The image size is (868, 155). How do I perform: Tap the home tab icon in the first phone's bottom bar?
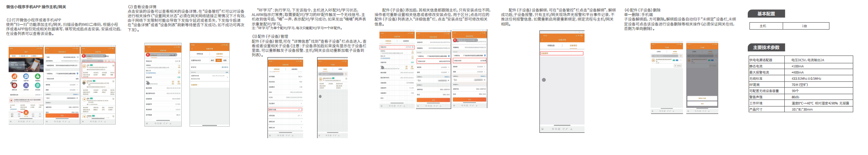[x=12, y=114]
